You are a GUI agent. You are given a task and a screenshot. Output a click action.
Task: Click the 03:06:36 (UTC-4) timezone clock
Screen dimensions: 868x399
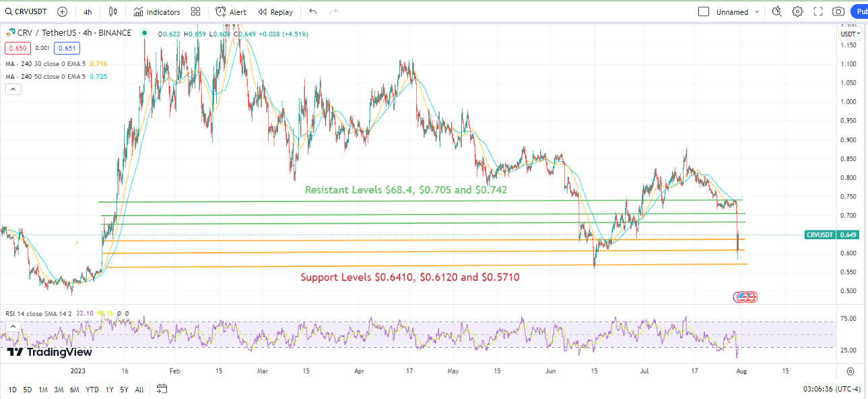(x=832, y=390)
